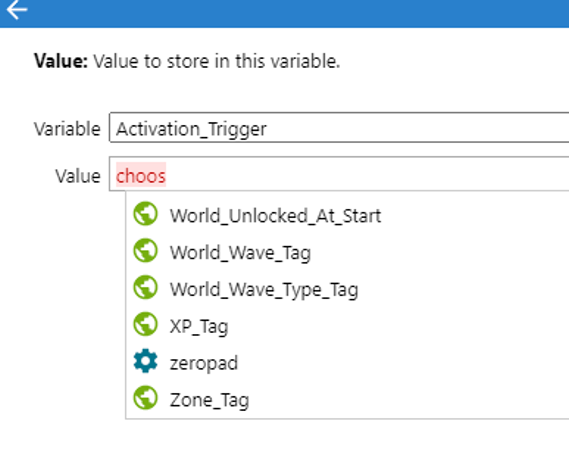Click inside the Value input field
The image size is (569, 472).
pos(339,174)
